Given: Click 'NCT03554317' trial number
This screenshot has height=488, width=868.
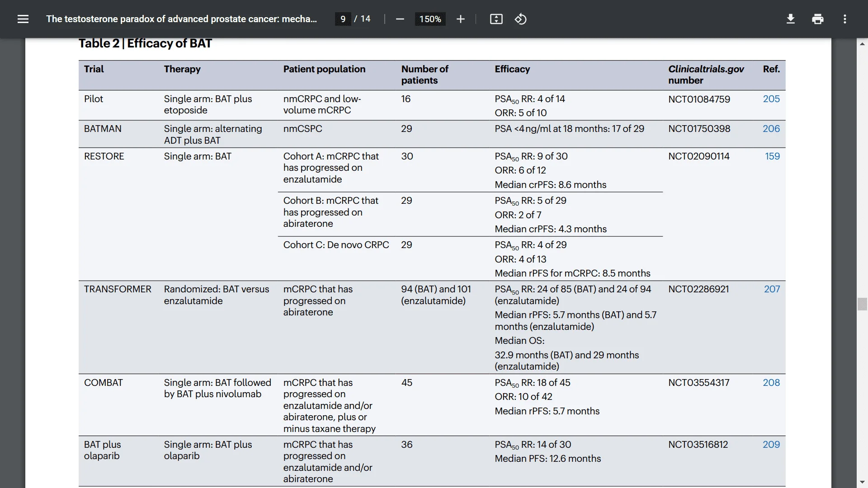Looking at the screenshot, I should [699, 383].
